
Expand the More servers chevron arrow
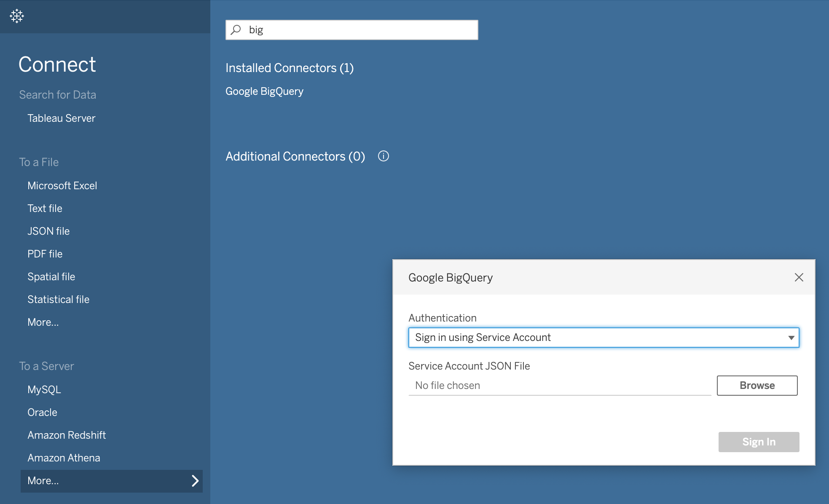pyautogui.click(x=195, y=481)
